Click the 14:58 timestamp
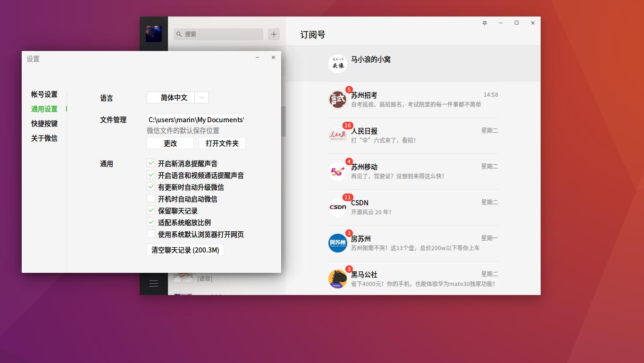644x363 pixels. click(491, 95)
